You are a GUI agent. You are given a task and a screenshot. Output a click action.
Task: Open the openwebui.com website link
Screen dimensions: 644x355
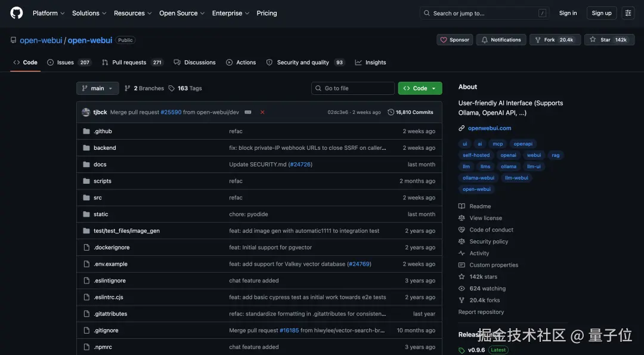click(x=490, y=128)
